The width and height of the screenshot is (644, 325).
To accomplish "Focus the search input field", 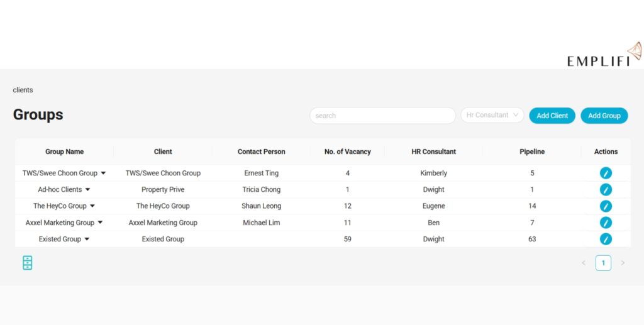I will [x=382, y=116].
